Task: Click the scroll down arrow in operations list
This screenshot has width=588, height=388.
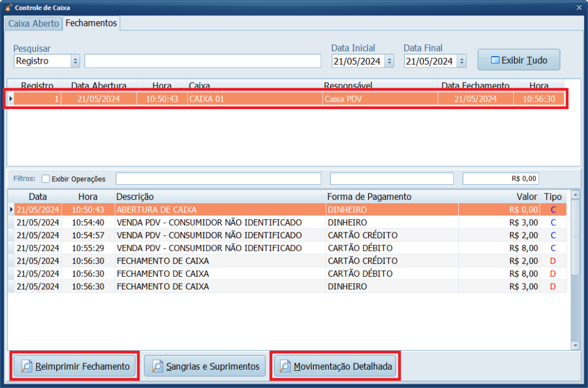Action: coord(575,345)
